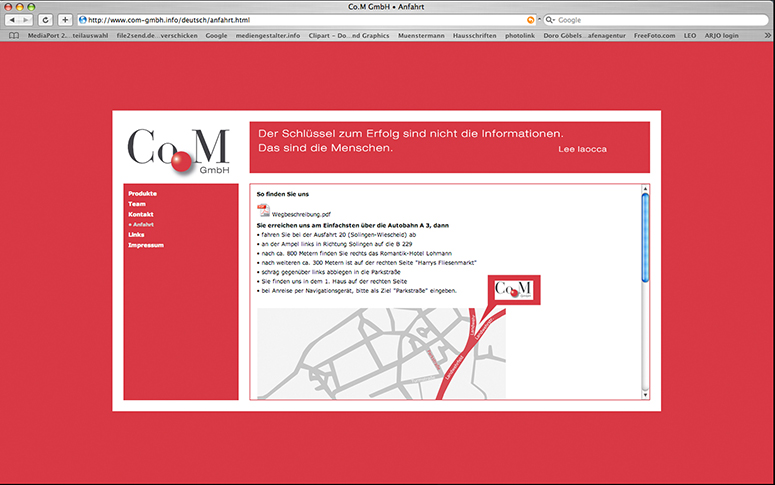Open Kontakt in the sidebar menu
The height and width of the screenshot is (485, 775).
coord(140,214)
